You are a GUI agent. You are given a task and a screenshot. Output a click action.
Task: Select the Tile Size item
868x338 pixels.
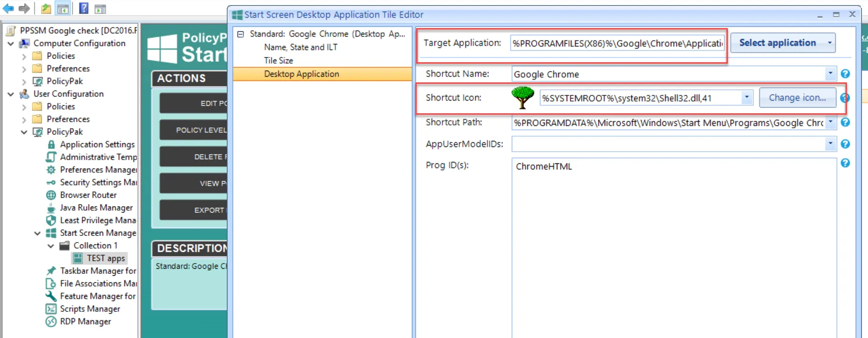coord(278,60)
